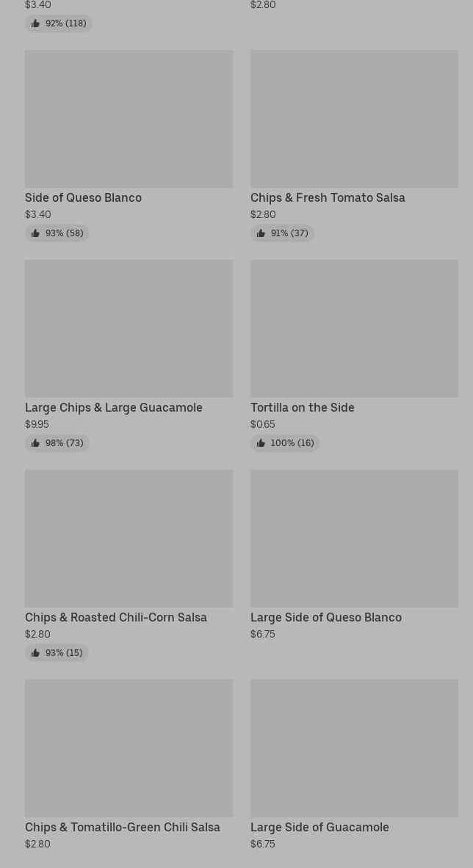473x868 pixels.
Task: View the Chips & Tomatillo-Green Chili Salsa photo
Action: [129, 748]
